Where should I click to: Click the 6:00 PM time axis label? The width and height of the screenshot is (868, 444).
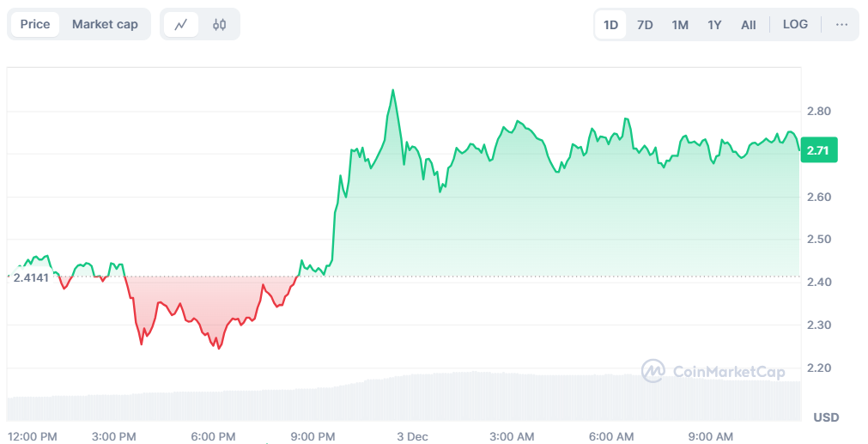tap(215, 436)
